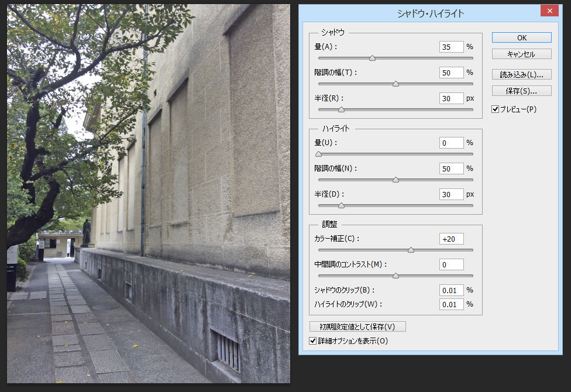Focus the Highlight 量(U) value field

(x=452, y=143)
